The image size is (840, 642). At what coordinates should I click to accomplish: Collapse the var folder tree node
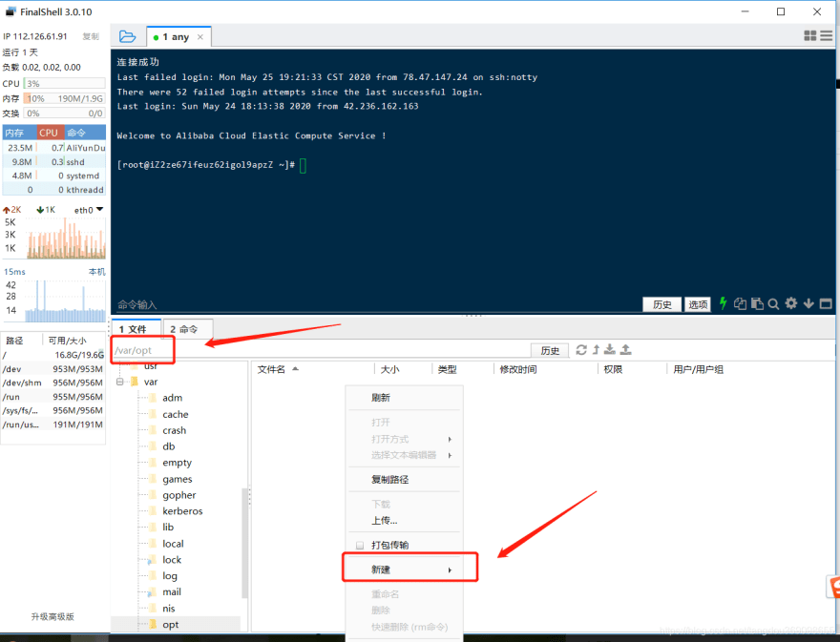(x=120, y=382)
